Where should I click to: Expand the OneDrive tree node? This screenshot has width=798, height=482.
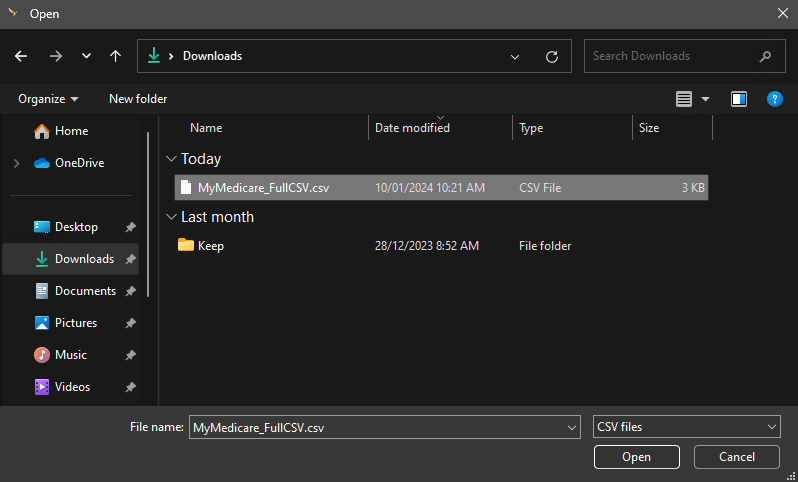click(16, 163)
